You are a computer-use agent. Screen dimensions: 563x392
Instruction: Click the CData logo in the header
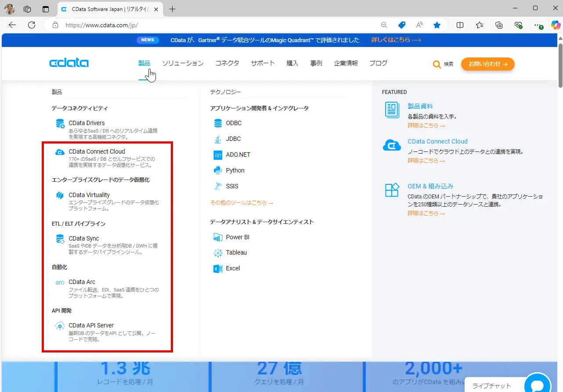pyautogui.click(x=69, y=63)
